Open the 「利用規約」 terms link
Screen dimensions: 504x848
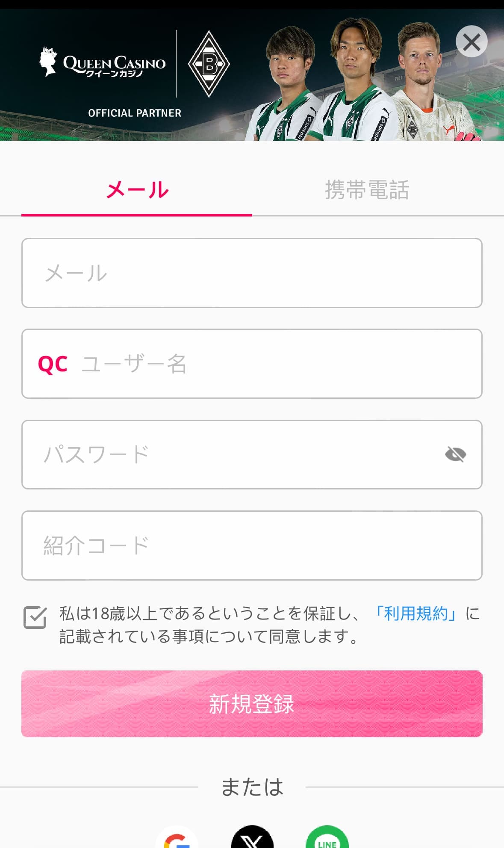415,614
